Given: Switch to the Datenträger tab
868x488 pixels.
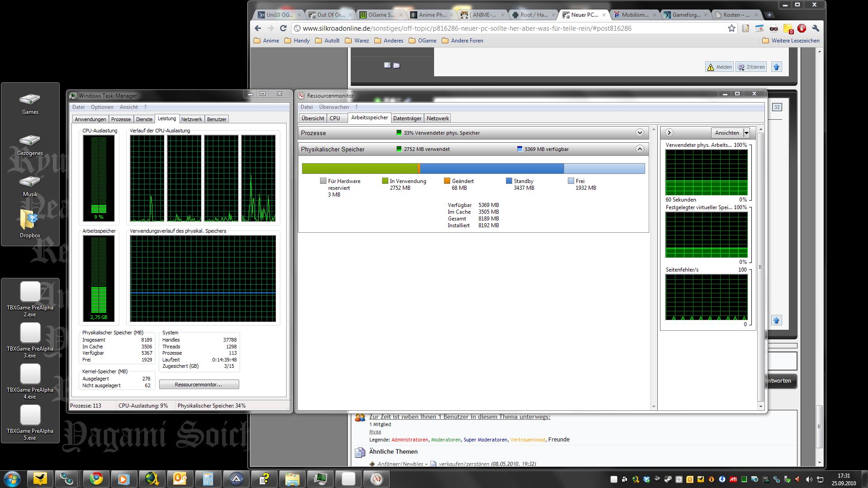Looking at the screenshot, I should point(407,118).
